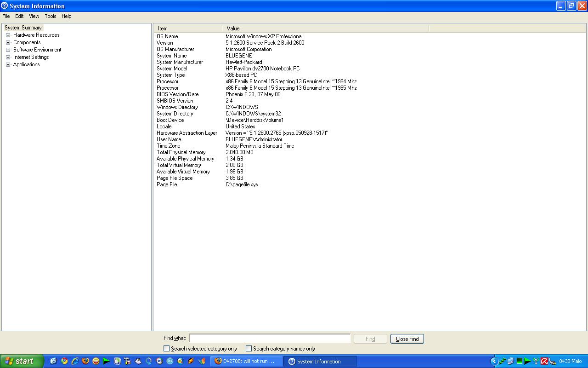Click System Information taskbar button
Image resolution: width=588 pixels, height=368 pixels.
pos(320,361)
